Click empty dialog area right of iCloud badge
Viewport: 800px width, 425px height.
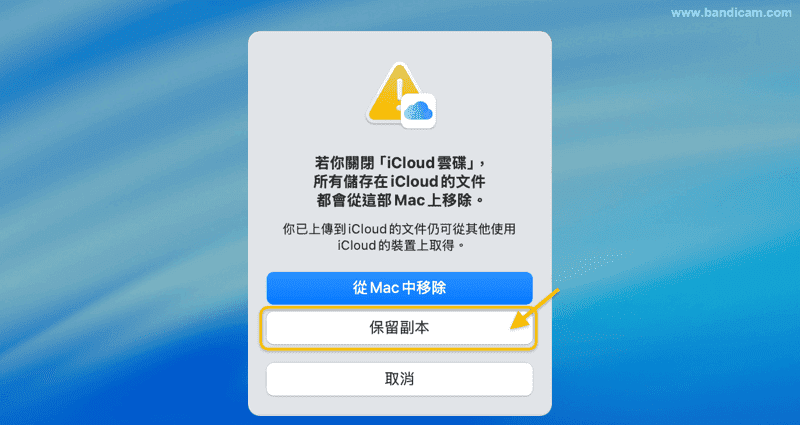click(x=492, y=94)
